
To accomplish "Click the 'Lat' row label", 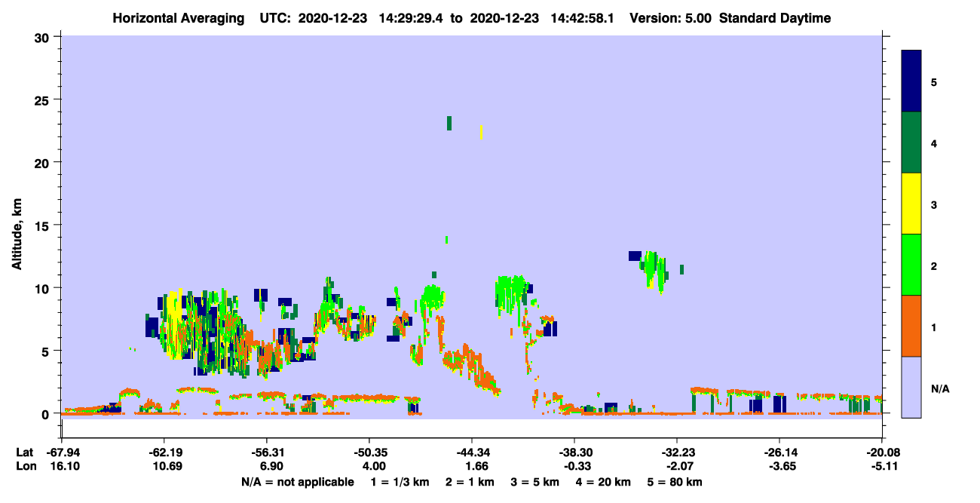I will pyautogui.click(x=24, y=452).
